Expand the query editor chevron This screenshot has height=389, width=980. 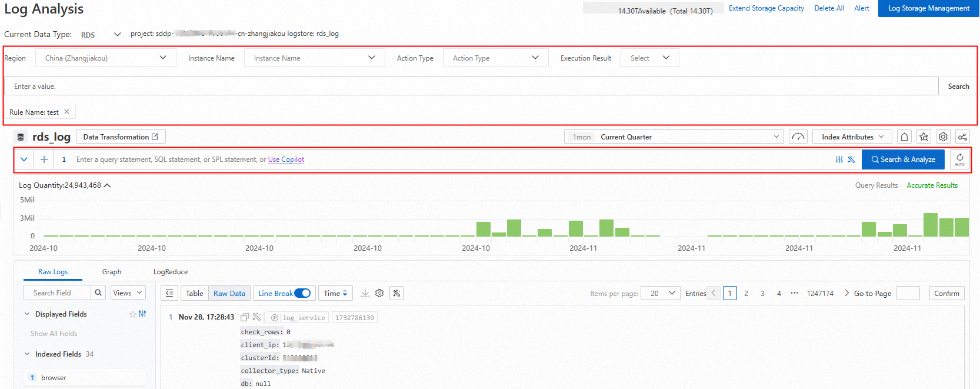click(24, 159)
